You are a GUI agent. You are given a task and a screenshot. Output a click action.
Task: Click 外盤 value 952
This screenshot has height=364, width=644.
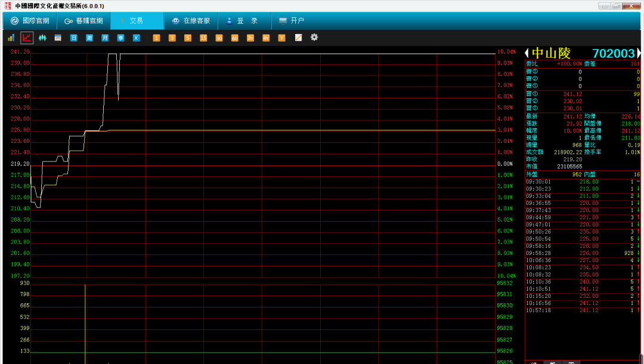[x=577, y=175]
